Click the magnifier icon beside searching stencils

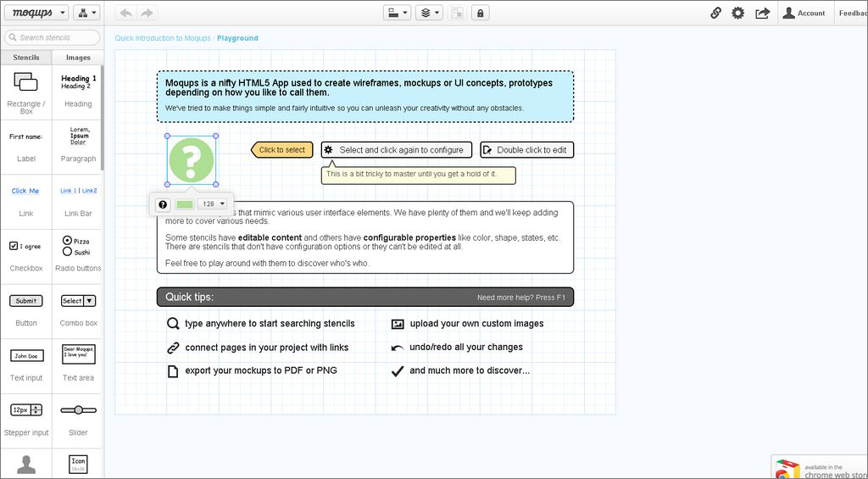pos(173,323)
